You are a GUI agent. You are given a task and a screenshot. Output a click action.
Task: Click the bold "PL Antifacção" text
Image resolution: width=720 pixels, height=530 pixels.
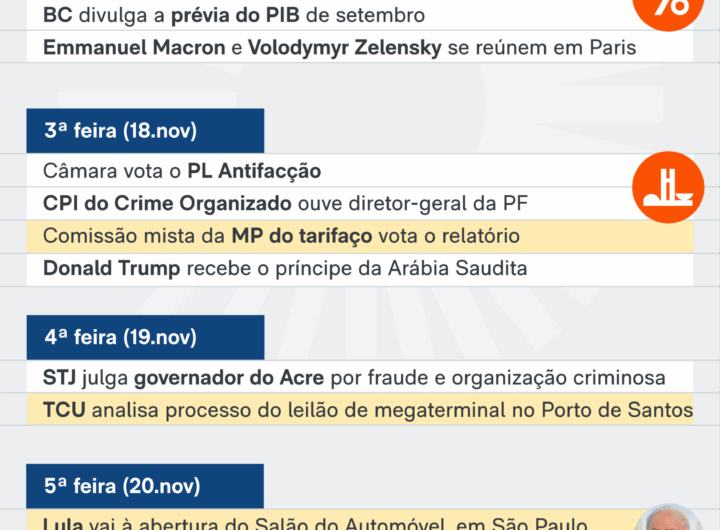(254, 171)
